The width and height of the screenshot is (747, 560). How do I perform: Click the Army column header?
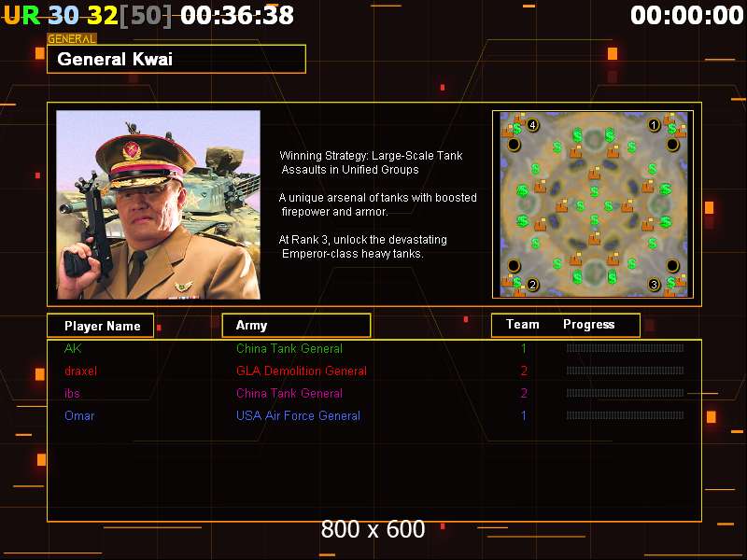click(296, 325)
